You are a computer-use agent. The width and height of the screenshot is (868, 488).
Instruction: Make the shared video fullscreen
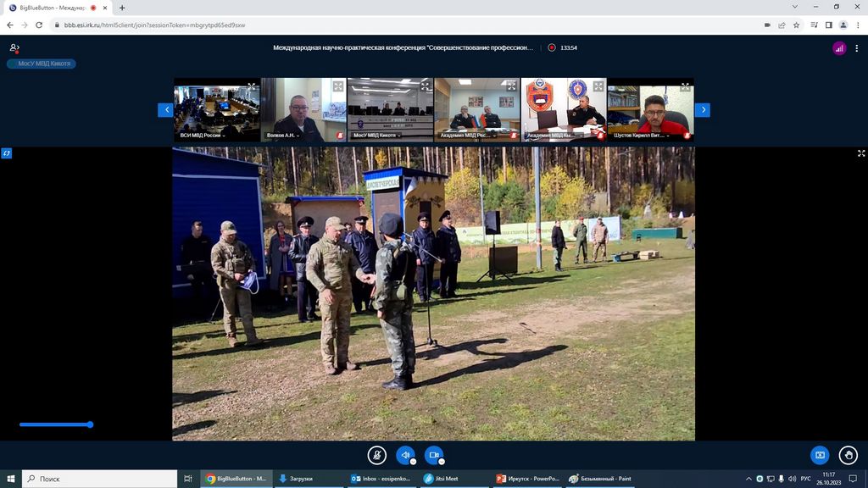[861, 153]
